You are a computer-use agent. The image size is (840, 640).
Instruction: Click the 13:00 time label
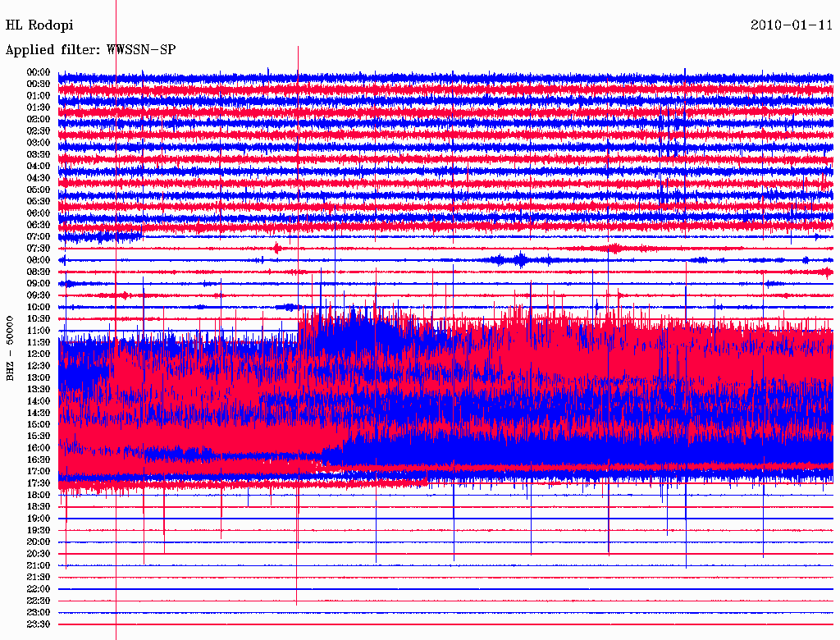(x=39, y=377)
